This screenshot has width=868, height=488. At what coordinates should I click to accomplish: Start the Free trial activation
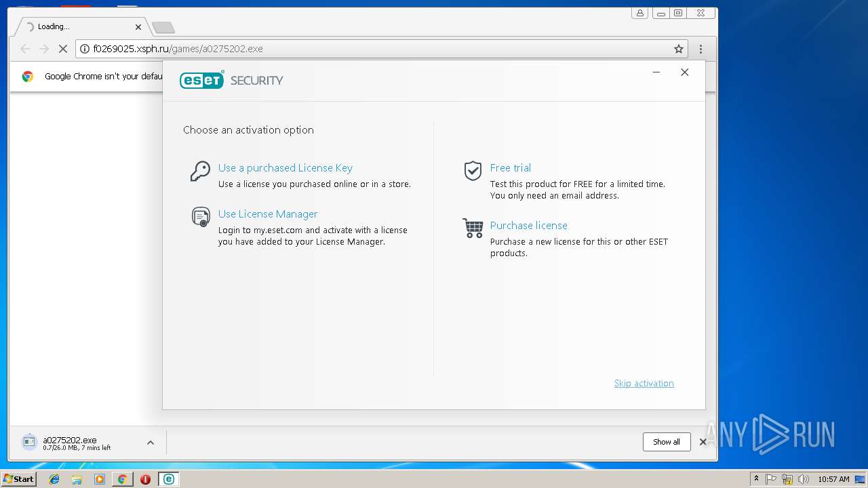pyautogui.click(x=510, y=168)
